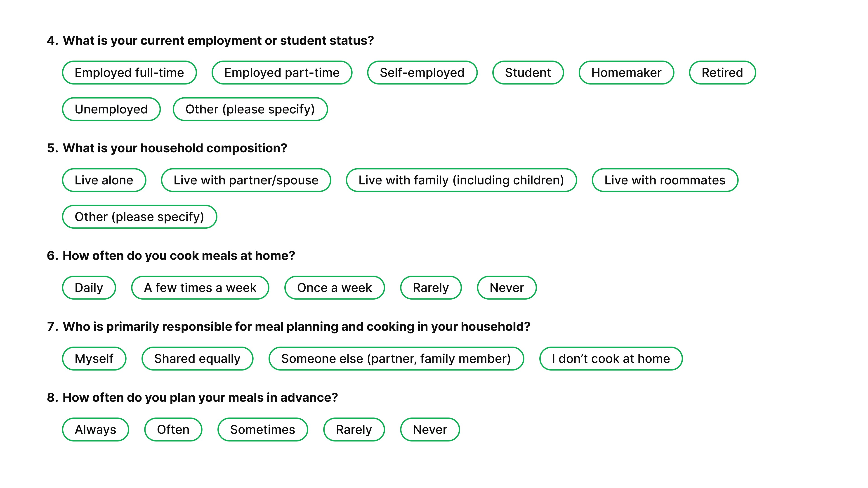Pick the Unemployed option

click(x=111, y=109)
